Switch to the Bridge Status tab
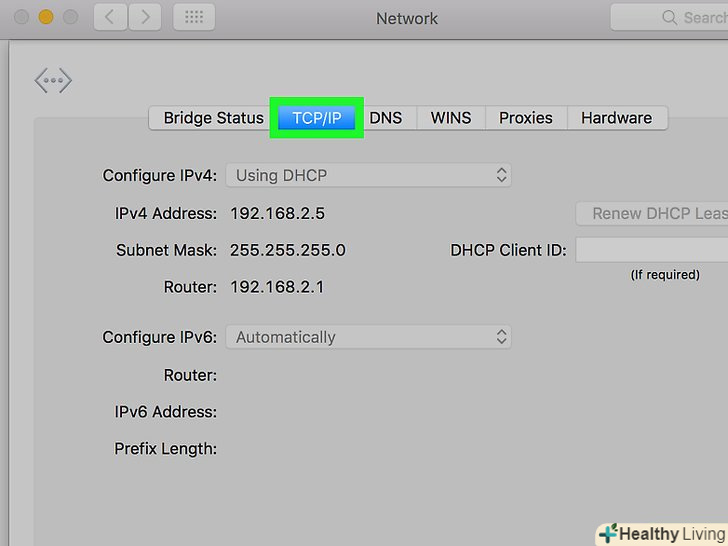The height and width of the screenshot is (546, 728). (213, 118)
